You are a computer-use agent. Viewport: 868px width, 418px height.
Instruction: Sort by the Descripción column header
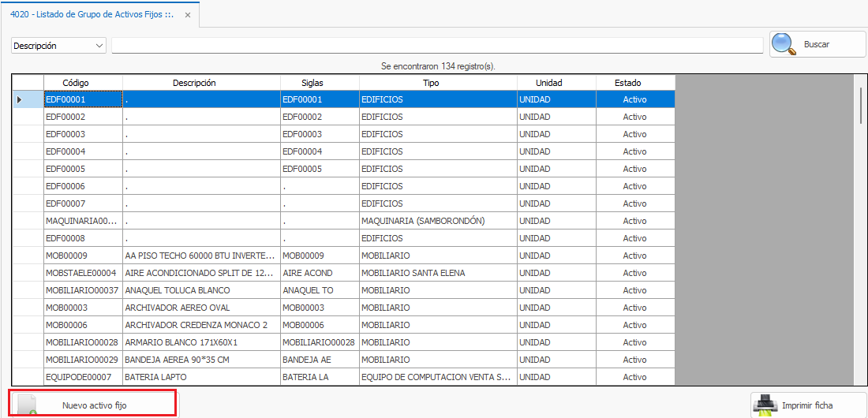[194, 83]
